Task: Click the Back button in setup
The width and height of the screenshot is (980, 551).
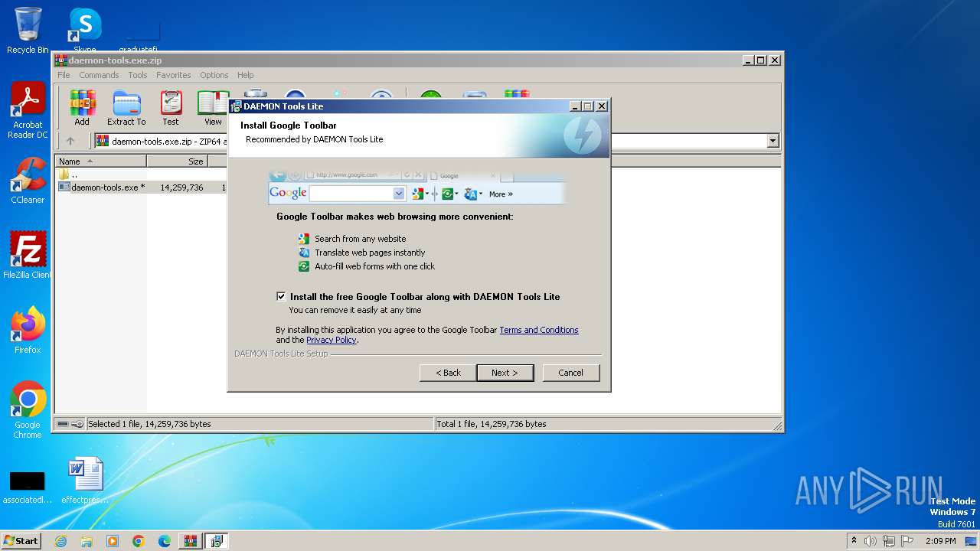Action: [448, 373]
